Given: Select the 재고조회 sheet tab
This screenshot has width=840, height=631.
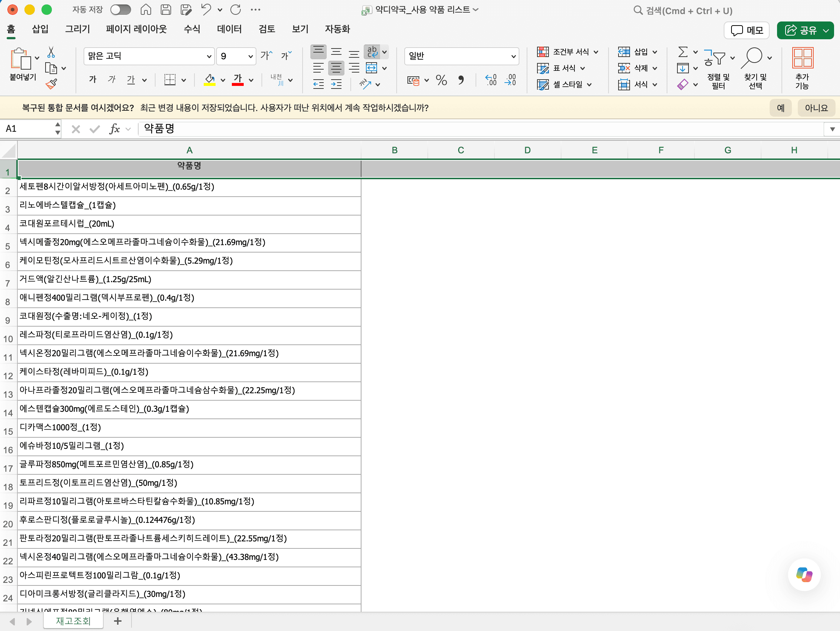Looking at the screenshot, I should coord(73,621).
